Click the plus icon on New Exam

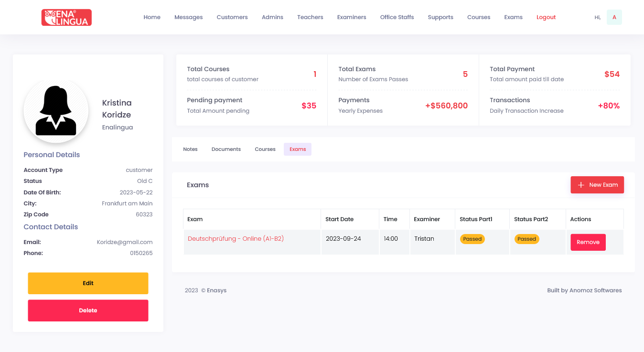click(580, 185)
